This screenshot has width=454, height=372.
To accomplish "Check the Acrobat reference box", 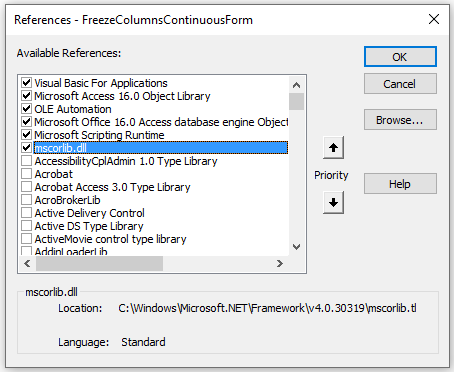I will click(26, 174).
